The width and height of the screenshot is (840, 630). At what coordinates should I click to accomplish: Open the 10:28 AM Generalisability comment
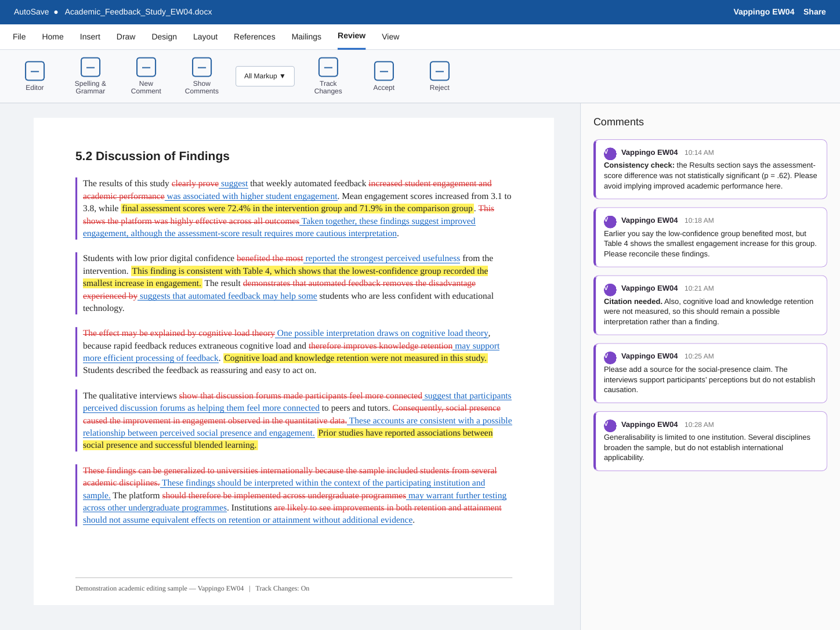[710, 441]
